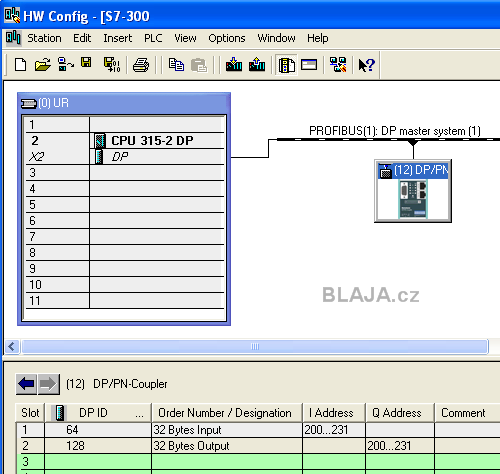This screenshot has height=474, width=500.
Task: Select rack slot 7 row
Action: pos(125,237)
